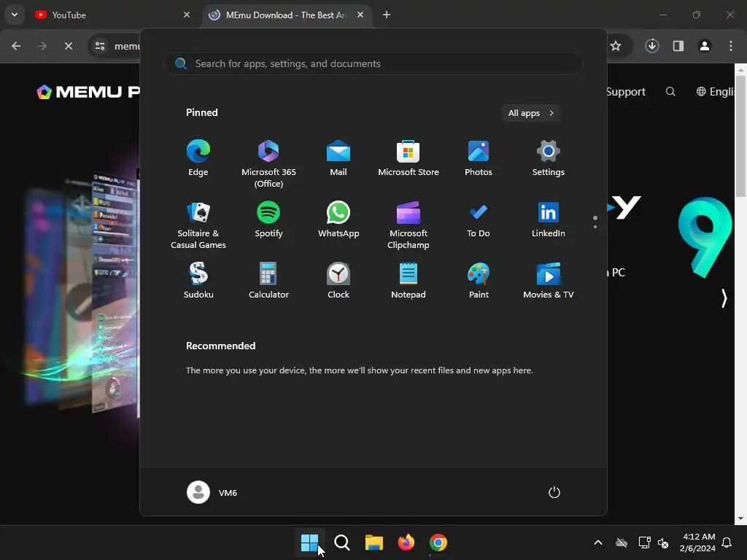Open Chrome's three-dot menu
This screenshot has height=560, width=747.
point(731,46)
